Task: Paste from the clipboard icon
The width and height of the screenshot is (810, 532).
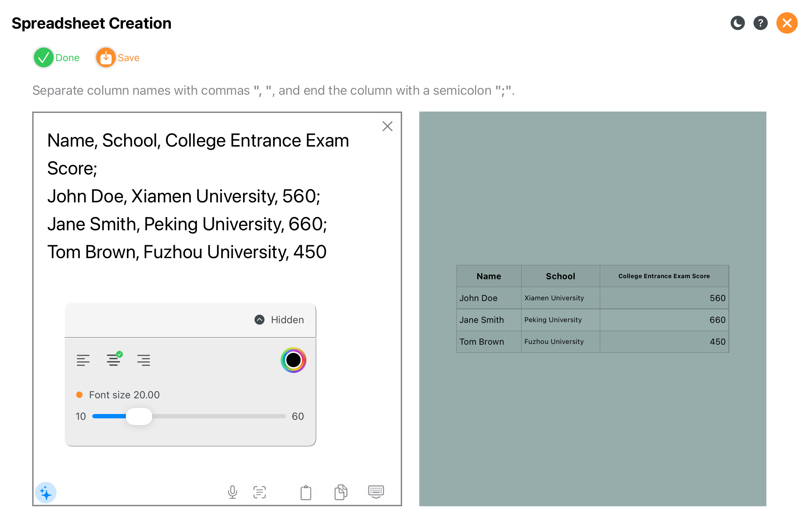Action: [x=306, y=492]
